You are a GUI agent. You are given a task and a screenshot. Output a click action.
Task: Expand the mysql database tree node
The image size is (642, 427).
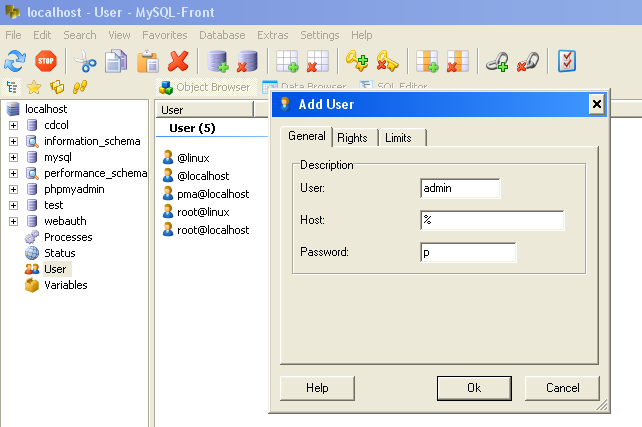(13, 157)
